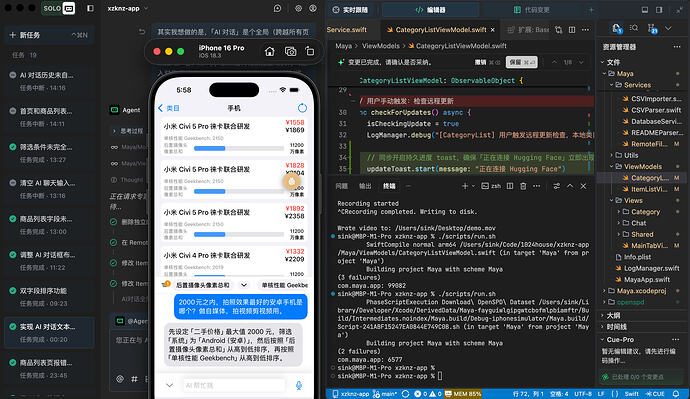The image size is (690, 399).
Task: Tap the simulator Home icon
Action: (x=270, y=51)
